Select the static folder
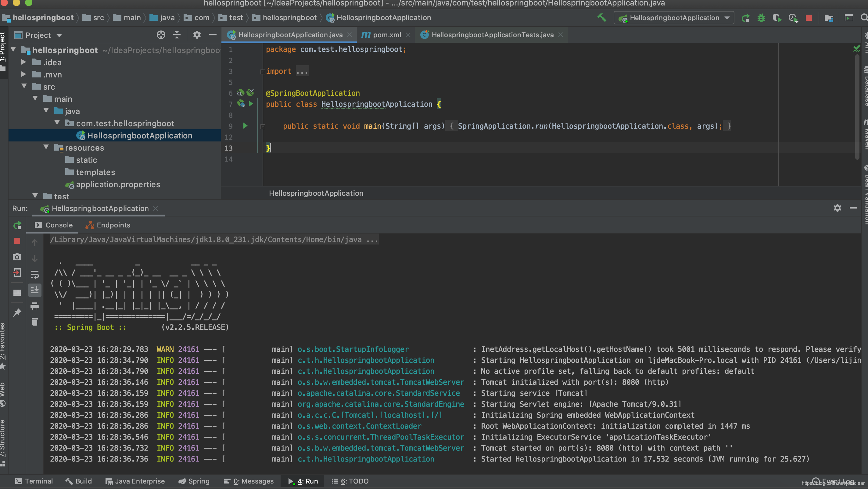 pyautogui.click(x=81, y=160)
